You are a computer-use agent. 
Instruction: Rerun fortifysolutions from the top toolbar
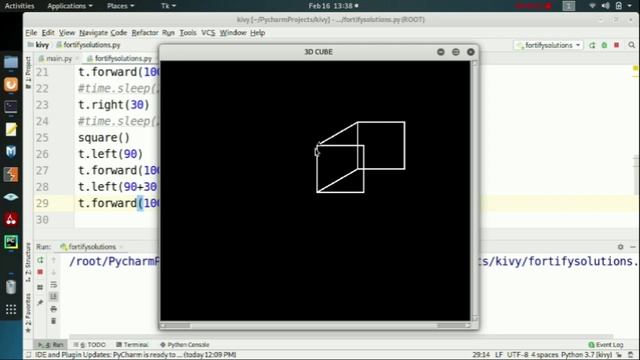(x=592, y=45)
